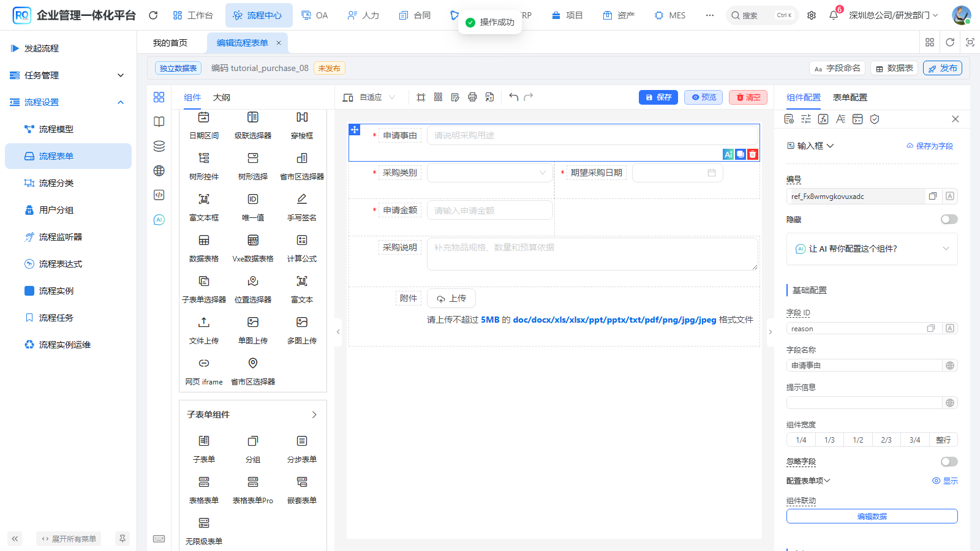980x551 pixels.
Task: Open the 我的首页 tab
Action: pos(170,43)
